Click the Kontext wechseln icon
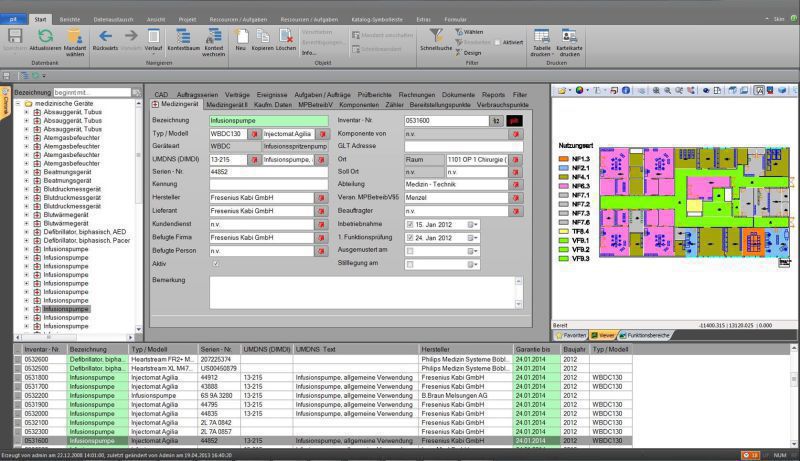Image resolution: width=800 pixels, height=461 pixels. [x=213, y=36]
